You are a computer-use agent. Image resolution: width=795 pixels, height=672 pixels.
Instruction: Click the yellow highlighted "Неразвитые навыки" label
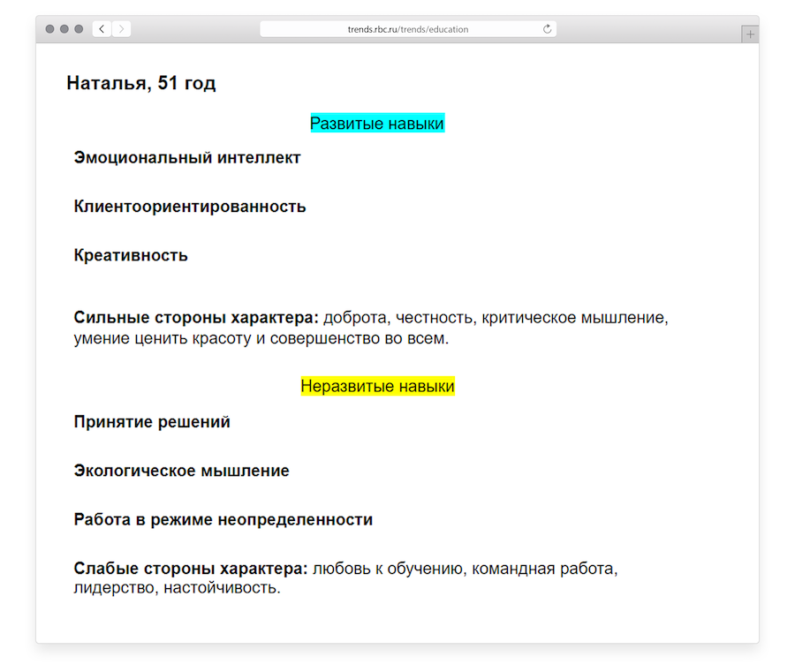click(x=377, y=386)
